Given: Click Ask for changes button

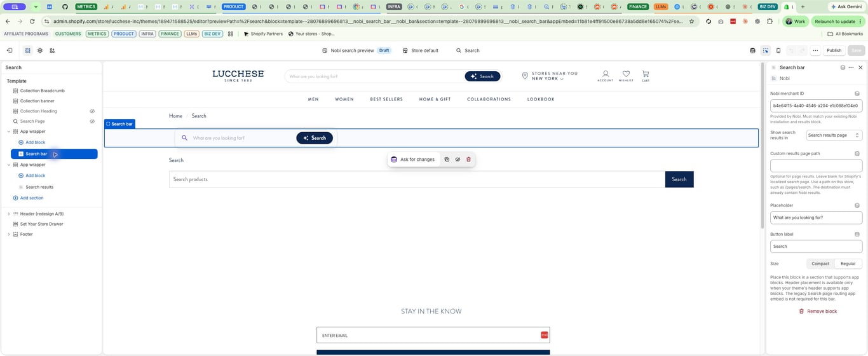Looking at the screenshot, I should tap(413, 160).
